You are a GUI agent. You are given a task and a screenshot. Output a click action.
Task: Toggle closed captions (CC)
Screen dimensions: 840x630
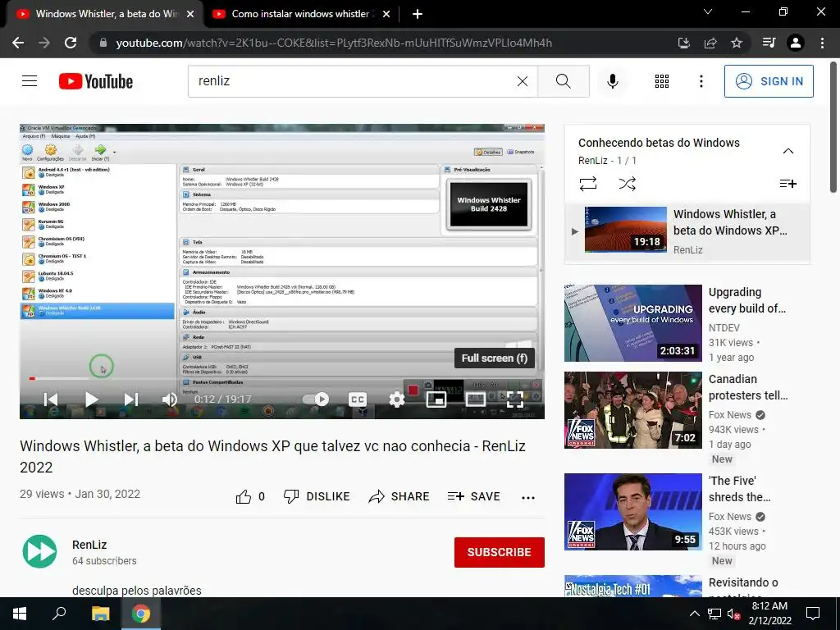(358, 399)
